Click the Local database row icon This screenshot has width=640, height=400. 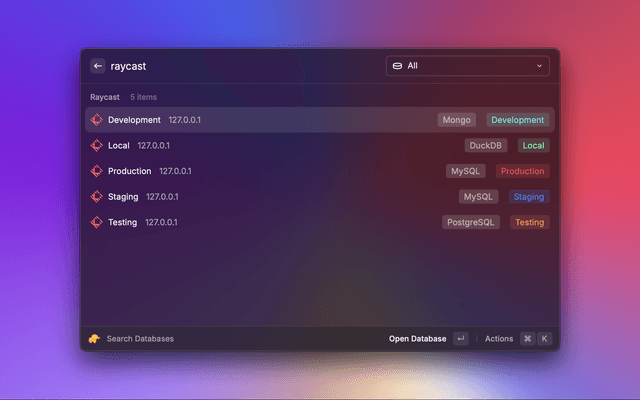coord(97,146)
